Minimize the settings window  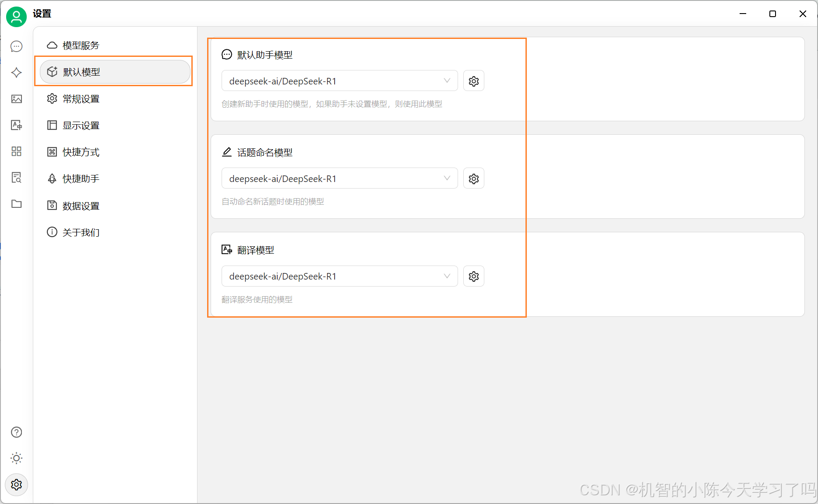tap(743, 14)
